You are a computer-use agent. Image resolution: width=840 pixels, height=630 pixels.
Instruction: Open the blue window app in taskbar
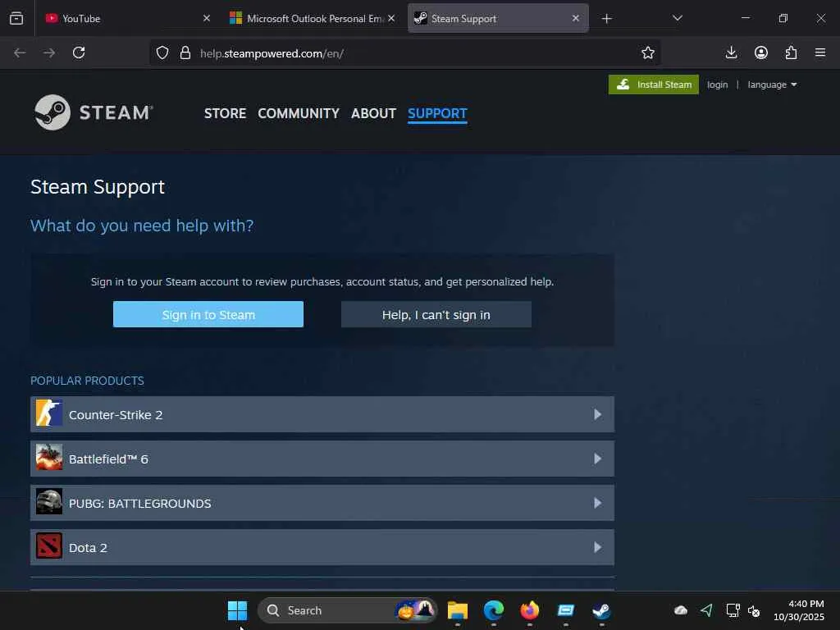[565, 610]
